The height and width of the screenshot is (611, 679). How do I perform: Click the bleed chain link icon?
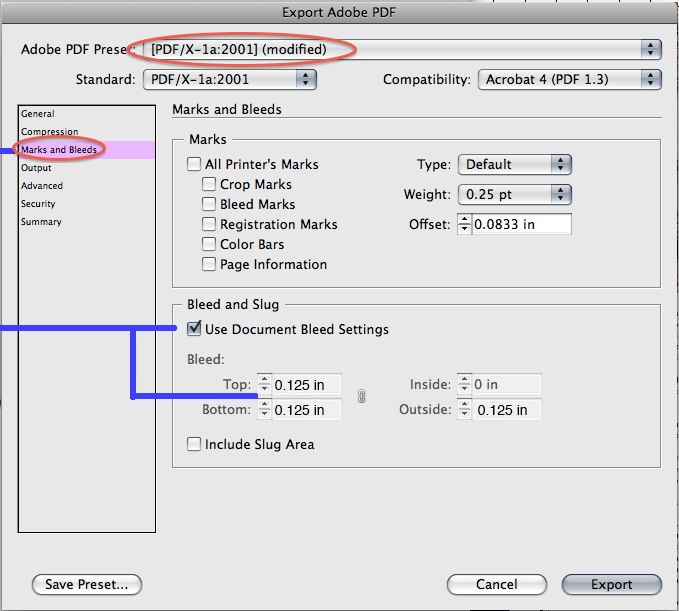click(x=361, y=397)
